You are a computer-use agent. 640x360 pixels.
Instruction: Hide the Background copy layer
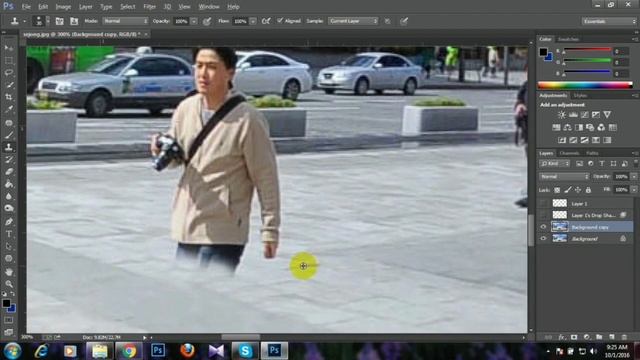click(x=543, y=227)
